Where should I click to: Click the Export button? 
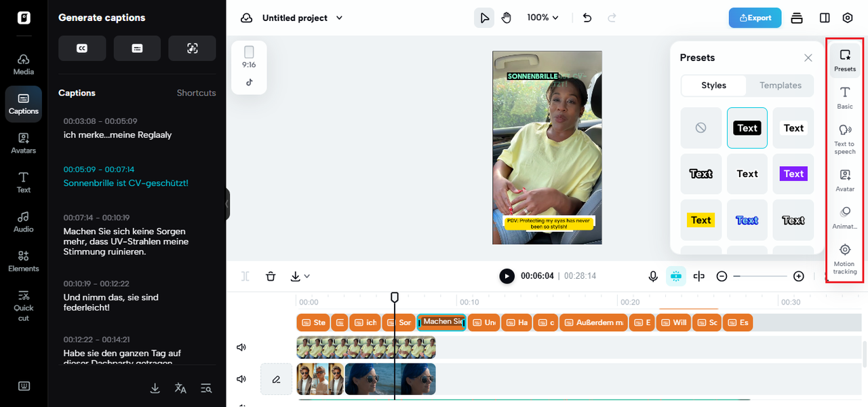(x=755, y=18)
